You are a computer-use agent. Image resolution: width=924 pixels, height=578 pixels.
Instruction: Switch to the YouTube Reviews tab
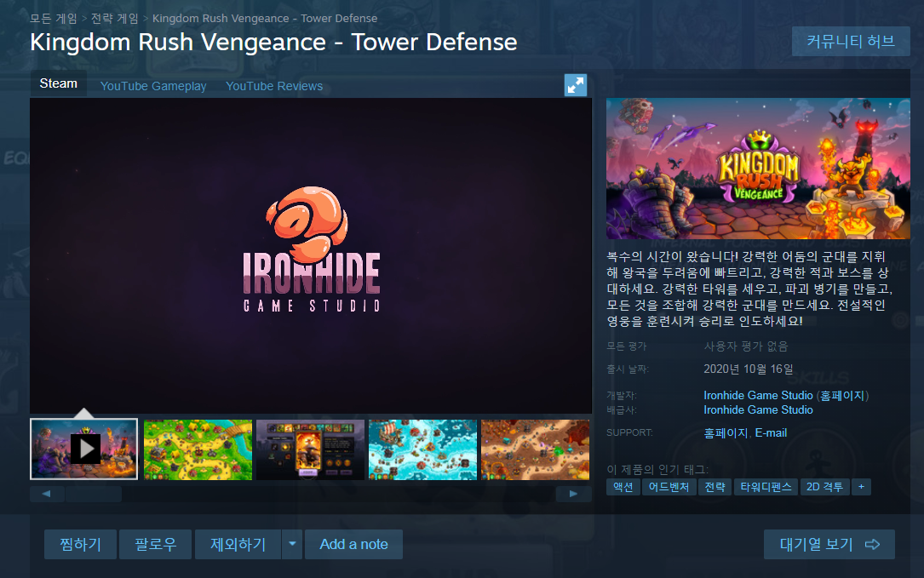[274, 86]
